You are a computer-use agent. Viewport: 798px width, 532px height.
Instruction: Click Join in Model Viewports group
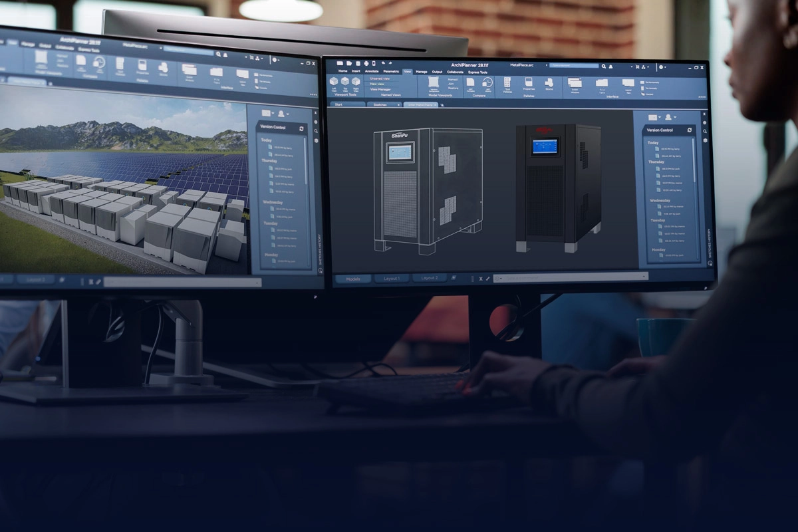click(x=451, y=84)
